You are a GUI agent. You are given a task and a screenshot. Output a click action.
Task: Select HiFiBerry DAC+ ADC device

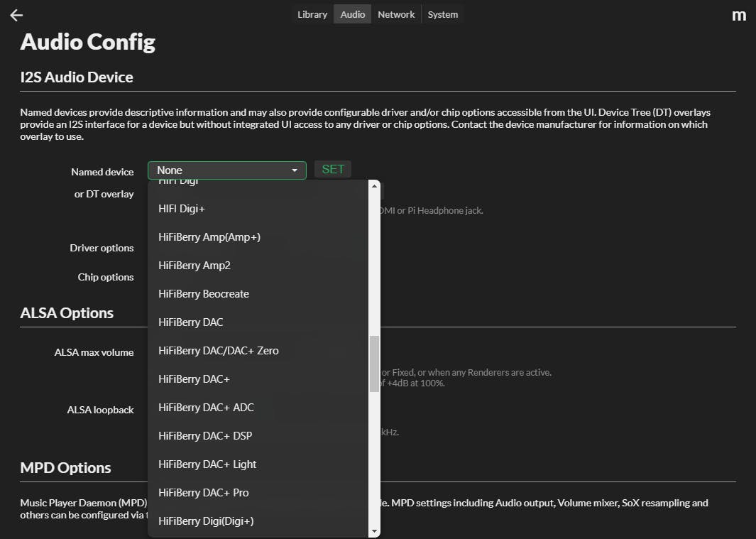pos(205,408)
